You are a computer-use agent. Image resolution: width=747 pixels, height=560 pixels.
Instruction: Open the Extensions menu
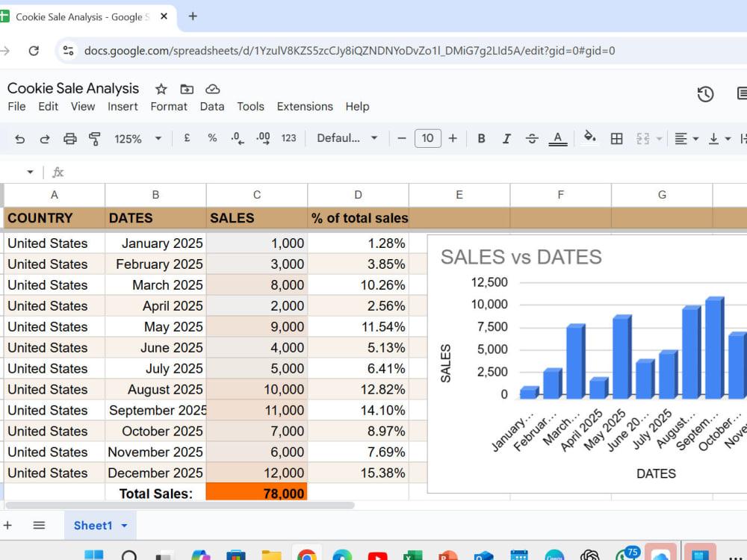(305, 107)
